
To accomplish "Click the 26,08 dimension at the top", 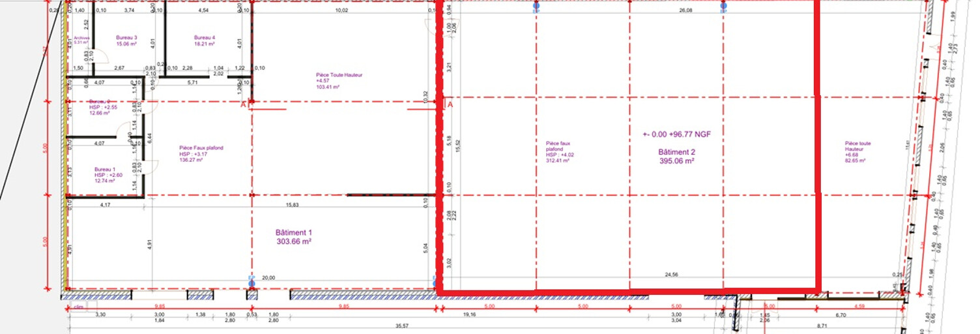I will [x=685, y=11].
